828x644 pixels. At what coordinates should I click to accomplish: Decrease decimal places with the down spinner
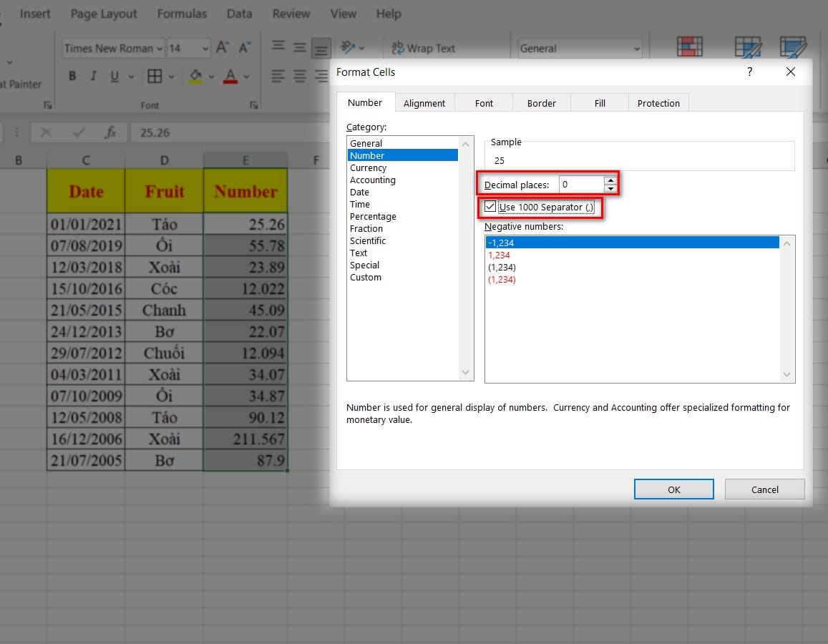[610, 188]
